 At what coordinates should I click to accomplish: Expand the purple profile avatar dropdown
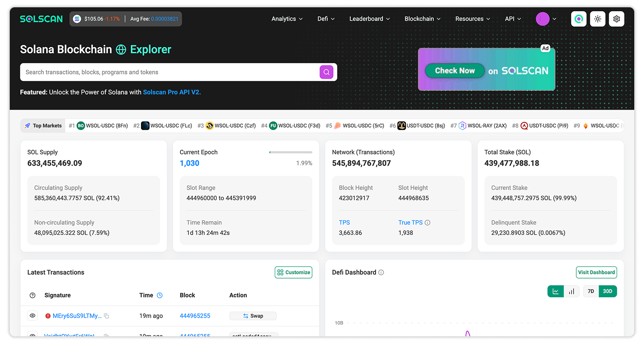tap(546, 19)
